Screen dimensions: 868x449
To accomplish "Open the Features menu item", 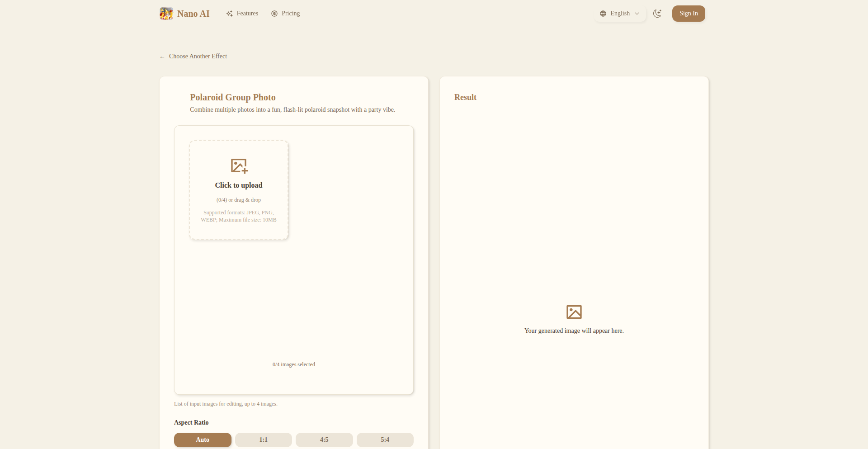I will pyautogui.click(x=242, y=14).
